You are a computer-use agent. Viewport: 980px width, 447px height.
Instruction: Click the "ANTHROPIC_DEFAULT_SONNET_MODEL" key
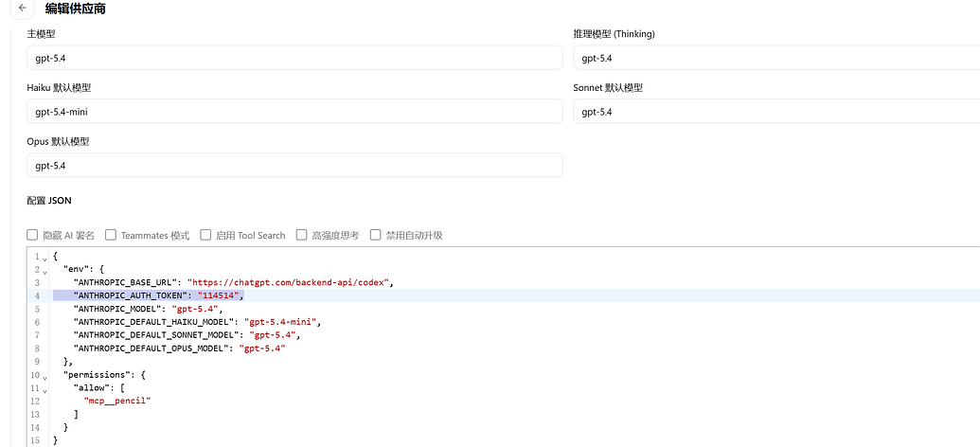(157, 335)
